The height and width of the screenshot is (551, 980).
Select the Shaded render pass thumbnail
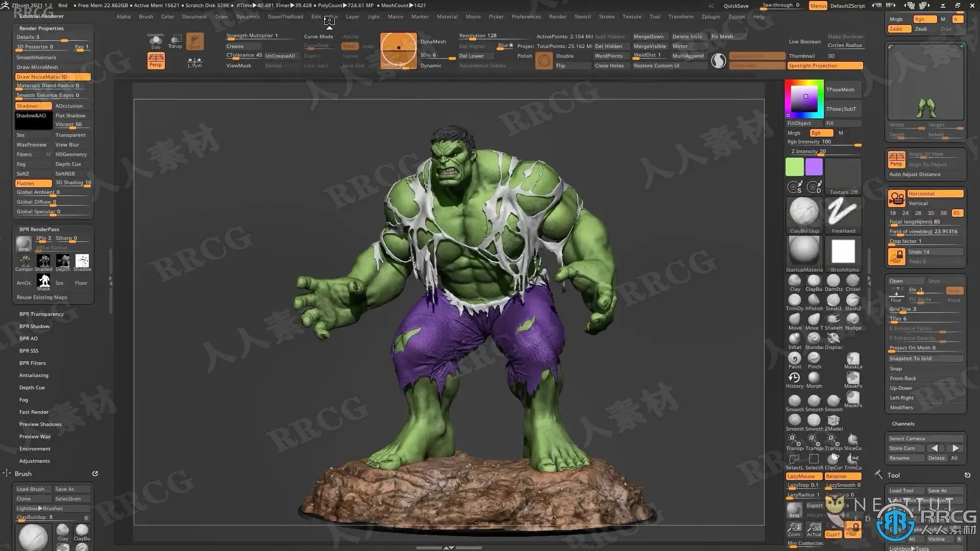click(x=44, y=262)
